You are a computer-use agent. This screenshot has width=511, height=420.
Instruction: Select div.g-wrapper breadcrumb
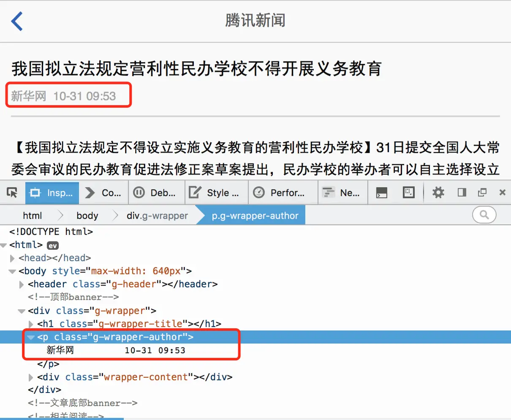(157, 215)
